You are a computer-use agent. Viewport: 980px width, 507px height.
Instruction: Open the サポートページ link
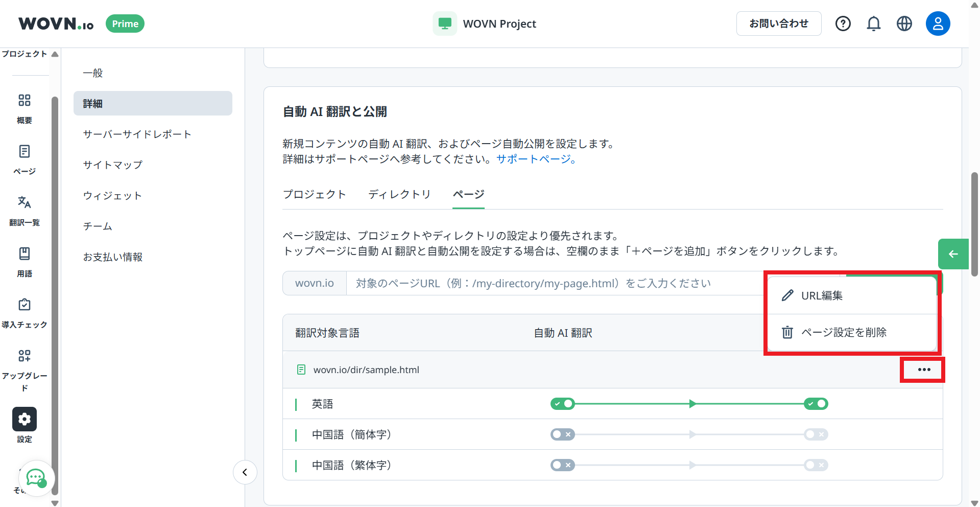point(536,159)
